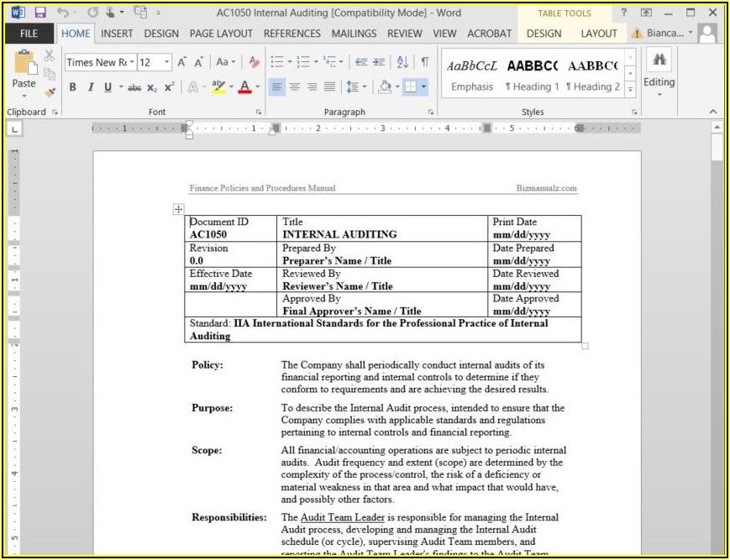The image size is (730, 560).
Task: Toggle show paragraph marks
Action: [x=425, y=62]
